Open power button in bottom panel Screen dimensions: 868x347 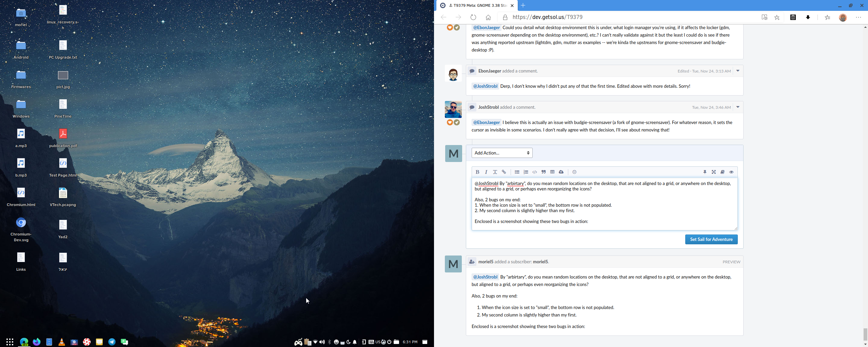click(389, 342)
